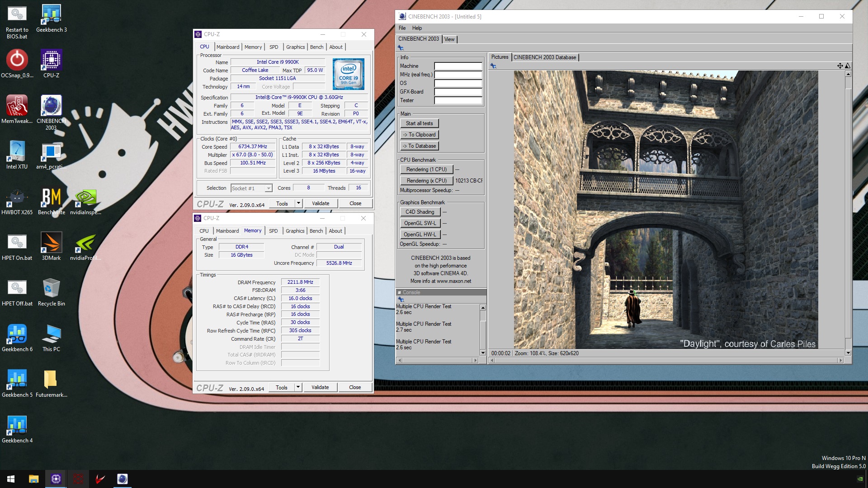Launch the OCSnap desktop icon

pos(17,64)
